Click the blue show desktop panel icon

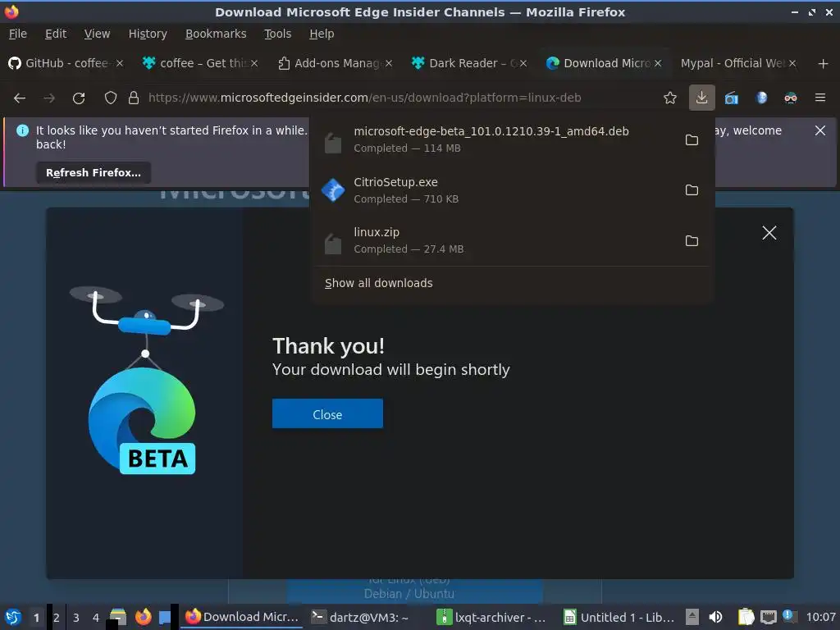(x=165, y=617)
